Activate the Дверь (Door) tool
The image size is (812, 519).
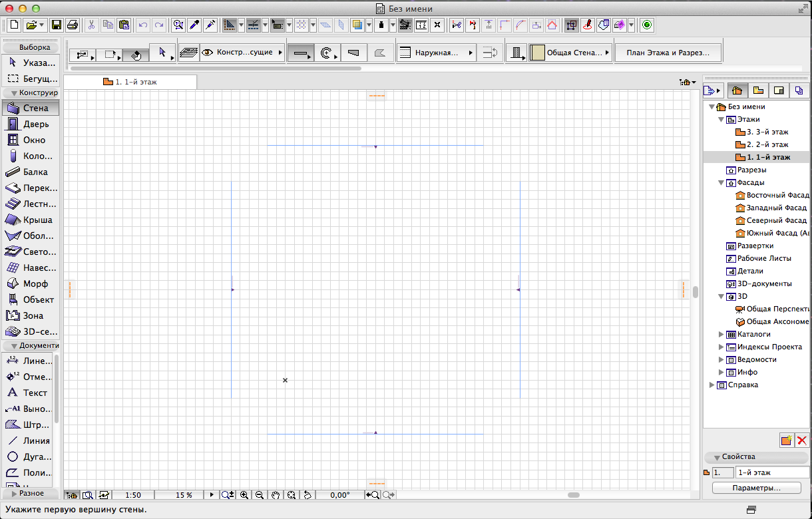coord(32,123)
